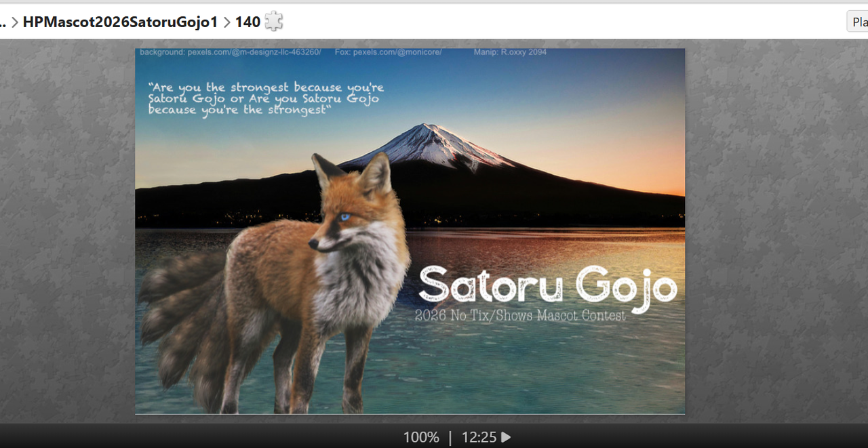This screenshot has width=868, height=448.
Task: Click the play arrow next to 12:25
Action: (506, 437)
